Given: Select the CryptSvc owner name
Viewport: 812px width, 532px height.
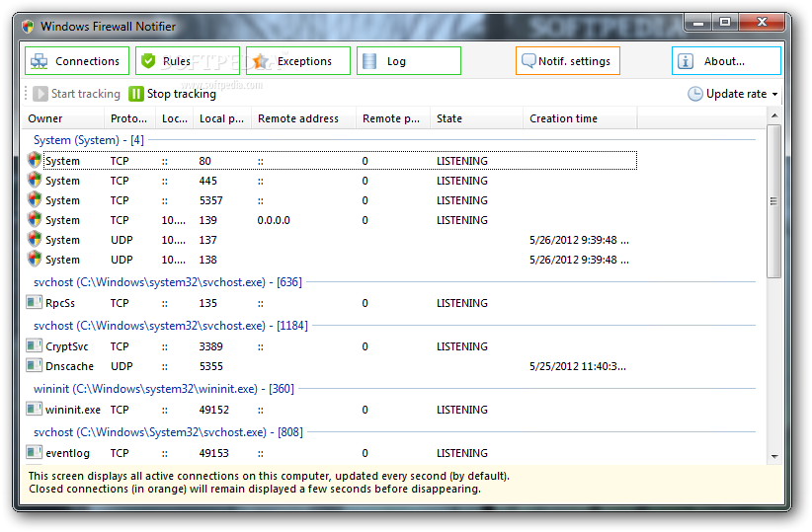Looking at the screenshot, I should (x=67, y=346).
